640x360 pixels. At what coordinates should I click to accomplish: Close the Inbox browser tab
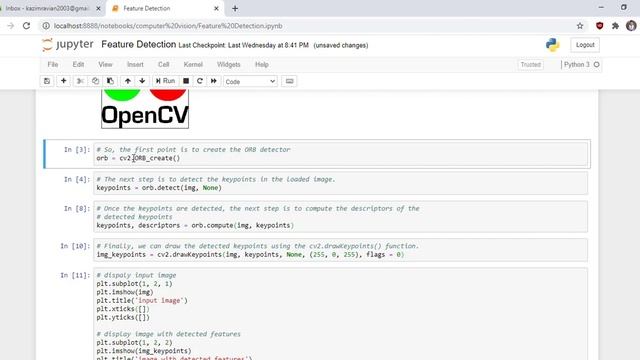[x=98, y=8]
